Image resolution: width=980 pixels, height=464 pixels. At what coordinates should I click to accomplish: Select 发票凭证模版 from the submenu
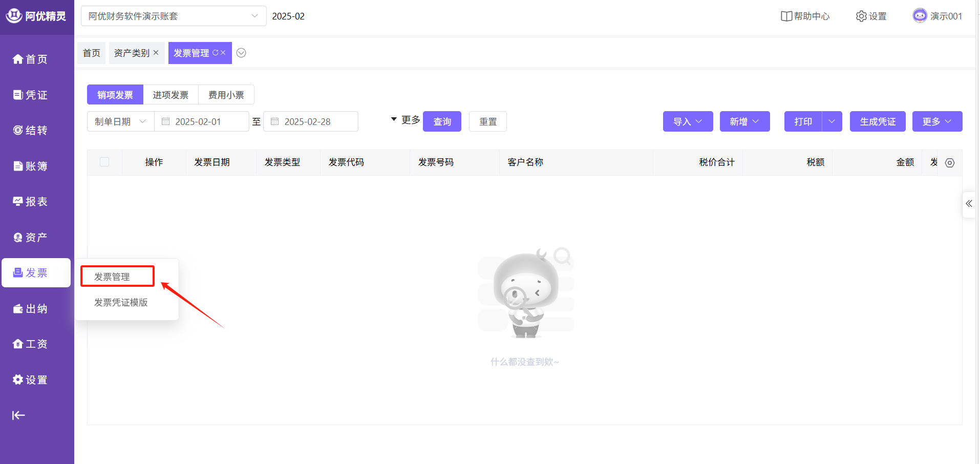tap(121, 303)
